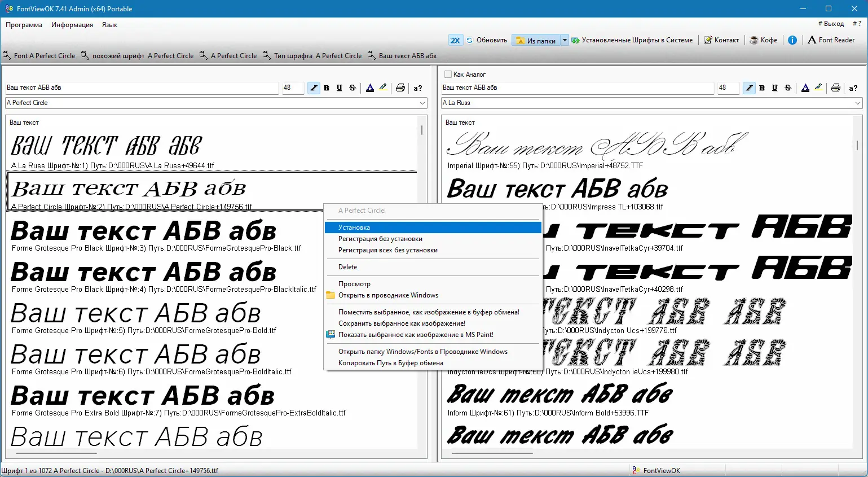Open the Информация menu

point(72,25)
